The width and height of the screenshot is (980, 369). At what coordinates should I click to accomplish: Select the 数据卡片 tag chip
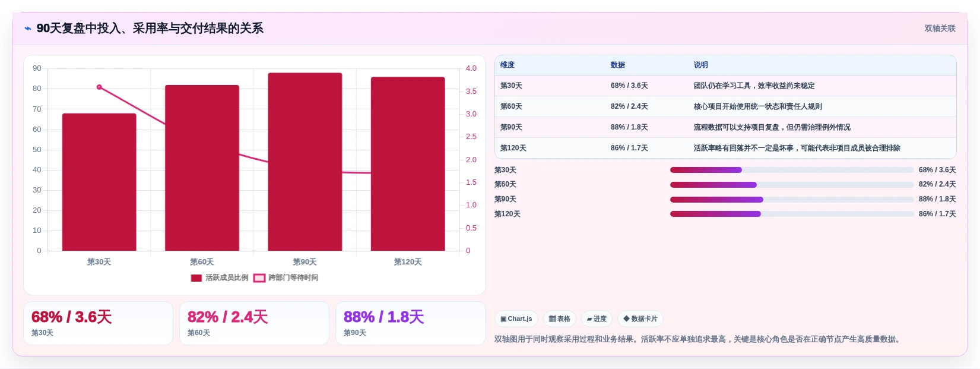click(640, 319)
